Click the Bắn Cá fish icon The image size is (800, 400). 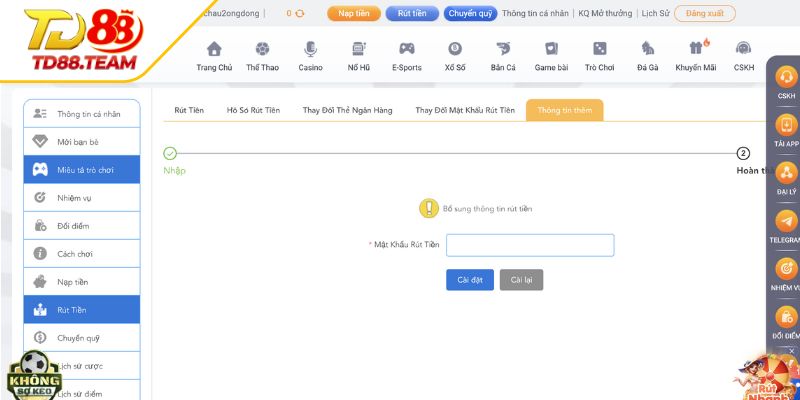[503, 49]
